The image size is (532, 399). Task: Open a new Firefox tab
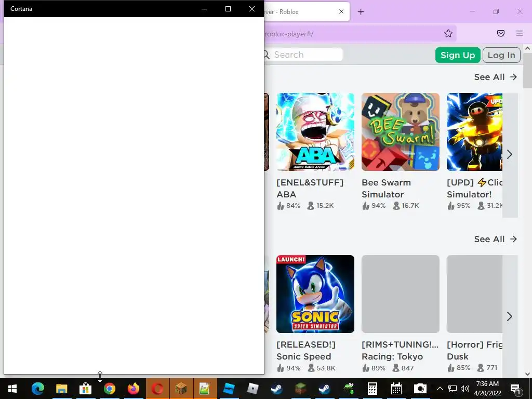pos(361,12)
